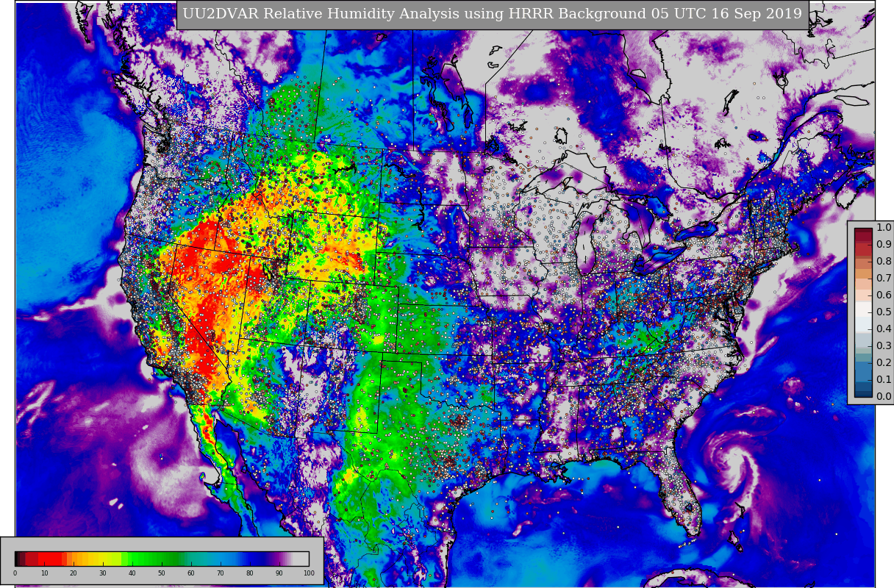Click the "100" tick label on humidity colorbar
894x588 pixels.
(309, 573)
